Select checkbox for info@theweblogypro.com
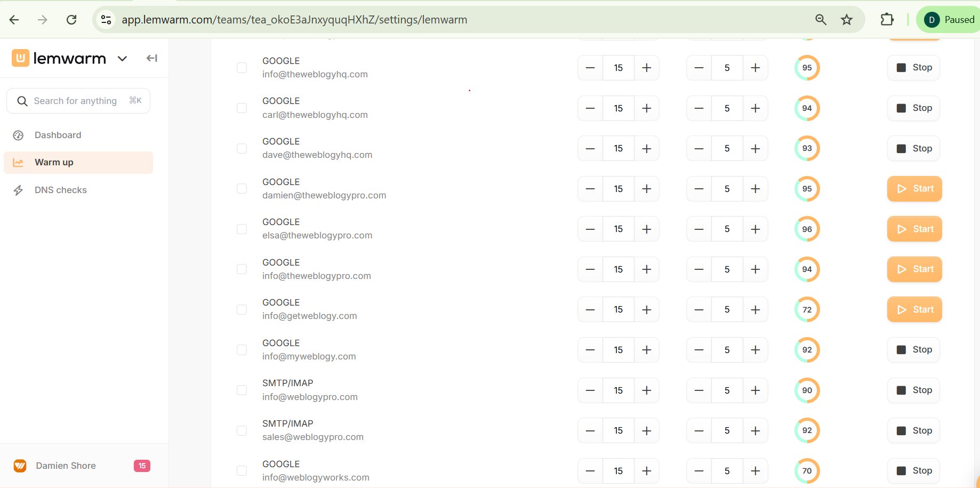980x488 pixels. coord(242,269)
